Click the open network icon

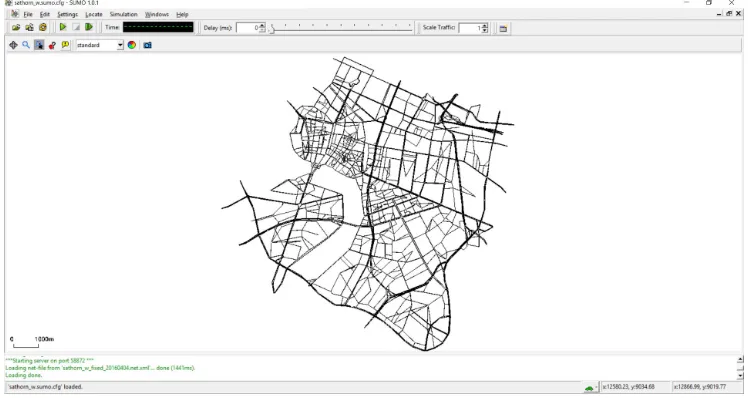tap(30, 28)
